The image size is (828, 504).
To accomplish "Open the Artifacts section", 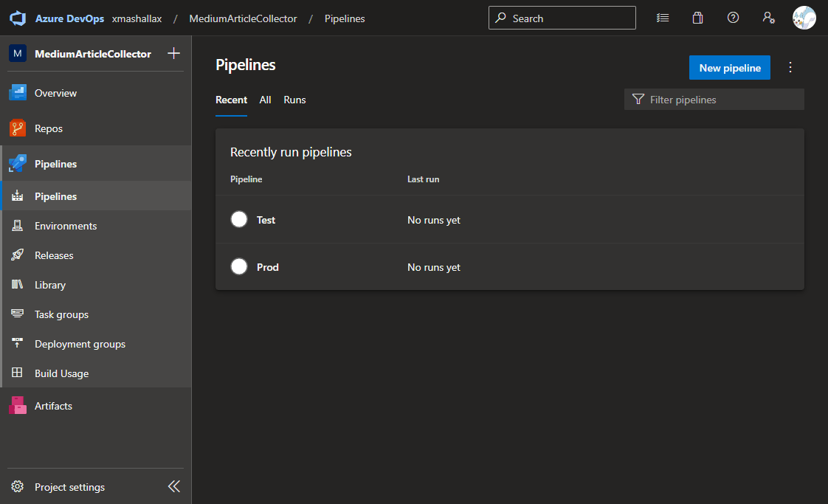I will coord(53,405).
